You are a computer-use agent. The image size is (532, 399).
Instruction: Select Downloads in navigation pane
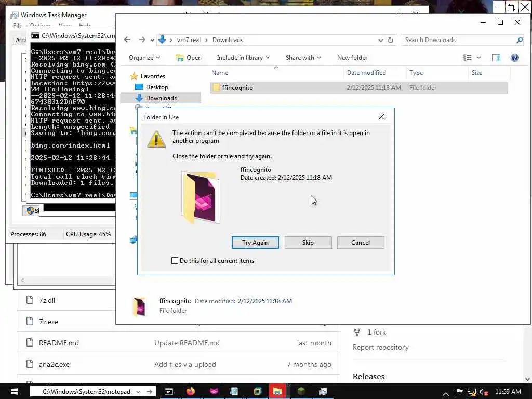pyautogui.click(x=161, y=98)
